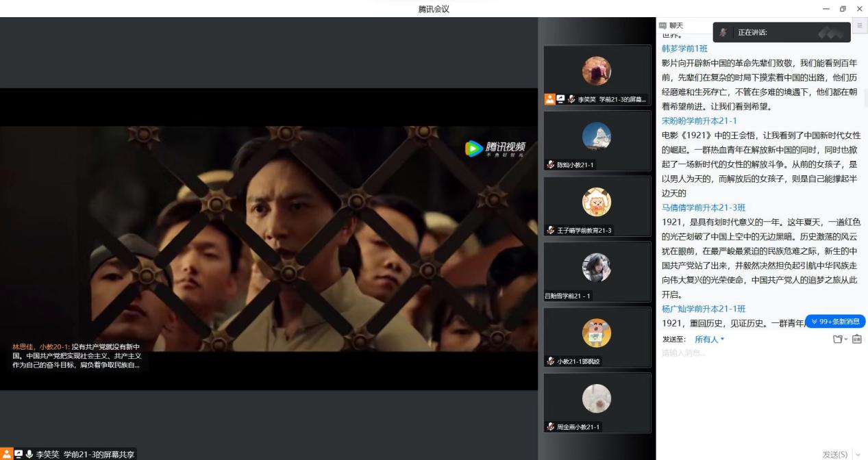The height and width of the screenshot is (460, 868).
Task: Click chat message starting 影片向开辟新中国的革命先辈们致敬
Action: click(760, 85)
